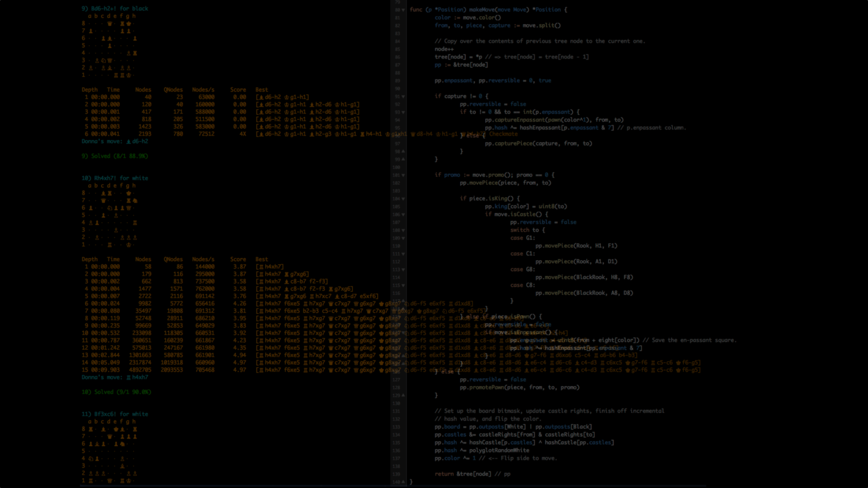Click the fold-end arrow at line 129
Screen dimensions: 868x488
403,395
